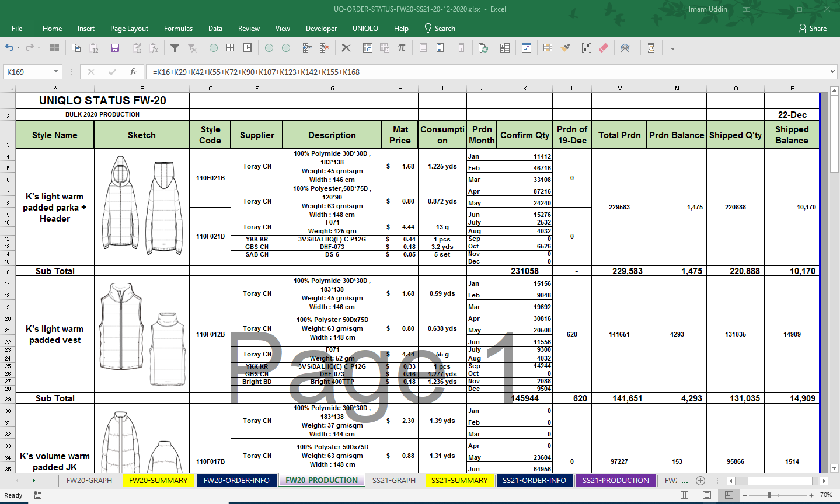
Task: Open the Undo history dropdown arrow
Action: (x=18, y=48)
